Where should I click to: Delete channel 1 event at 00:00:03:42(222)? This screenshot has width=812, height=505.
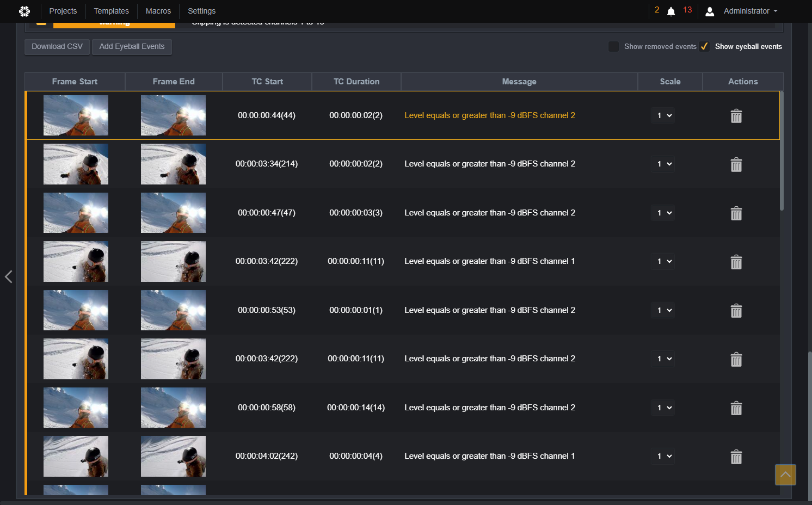(736, 262)
